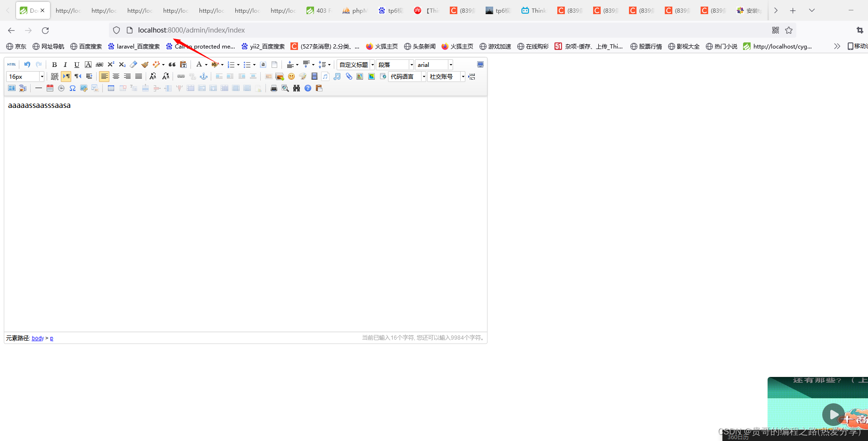Open the 京东 bookmark
The width and height of the screenshot is (868, 441).
click(17, 46)
